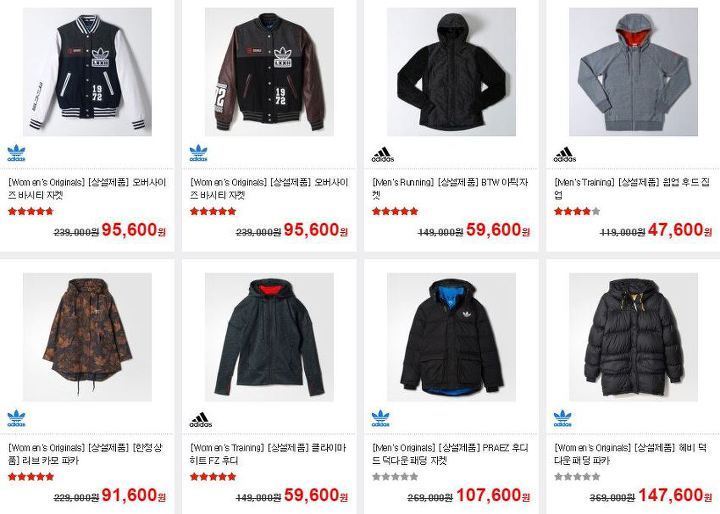
Task: Open the Women's Training FZ hoodie title link
Action: pos(268,454)
